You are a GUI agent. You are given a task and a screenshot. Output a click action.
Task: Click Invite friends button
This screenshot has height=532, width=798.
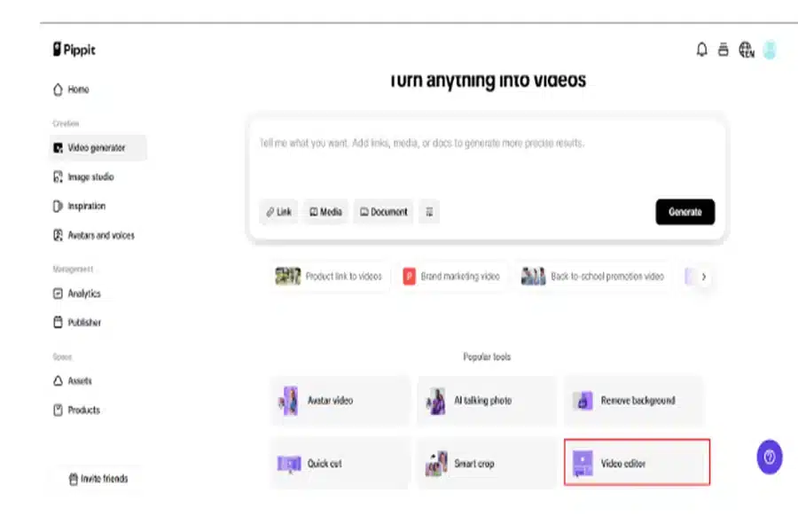tap(98, 479)
